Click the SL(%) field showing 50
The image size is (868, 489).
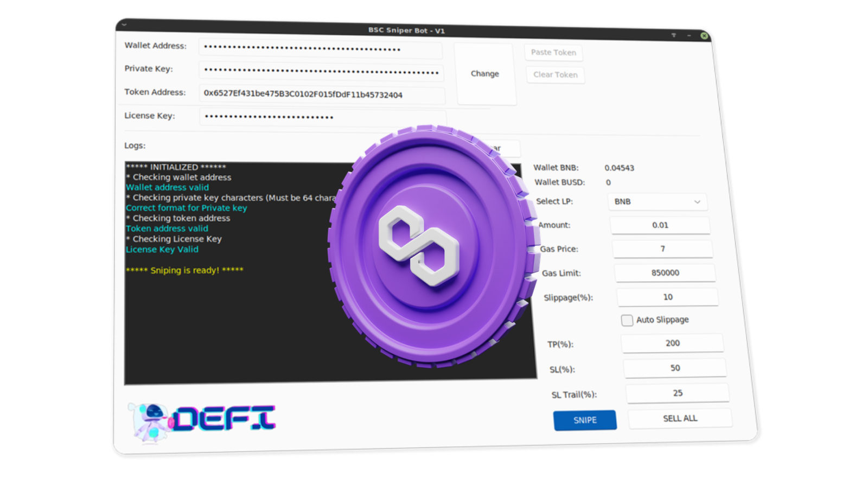click(675, 369)
